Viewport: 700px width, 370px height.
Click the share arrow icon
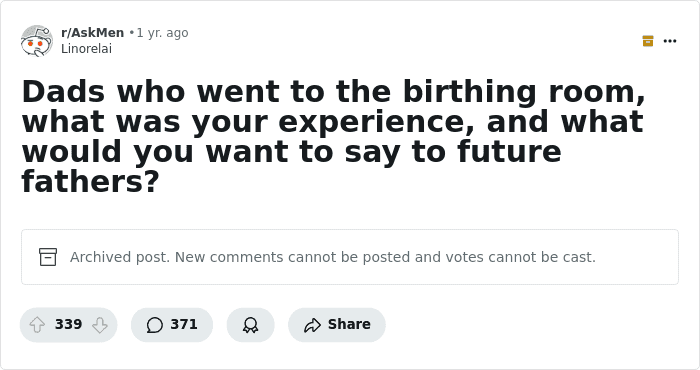click(x=312, y=324)
